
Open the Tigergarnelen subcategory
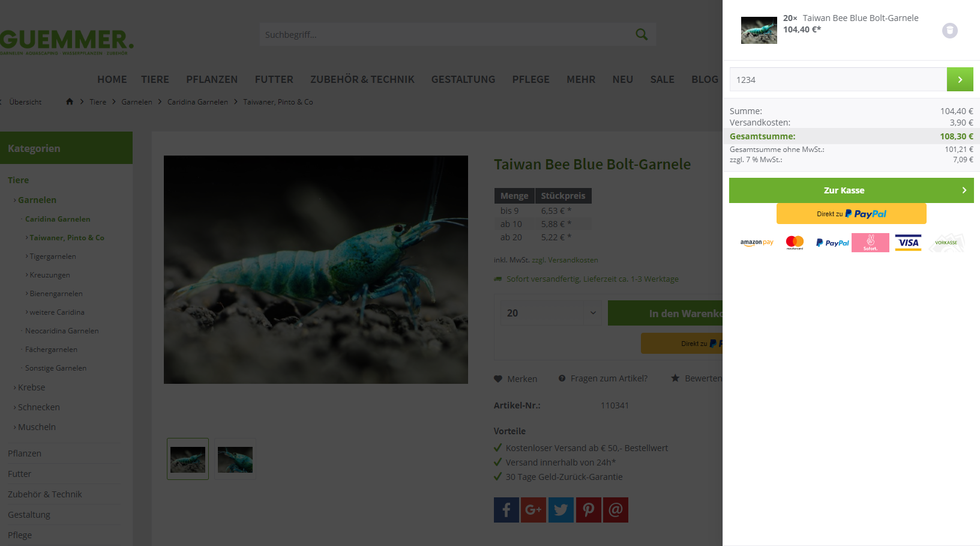click(53, 256)
